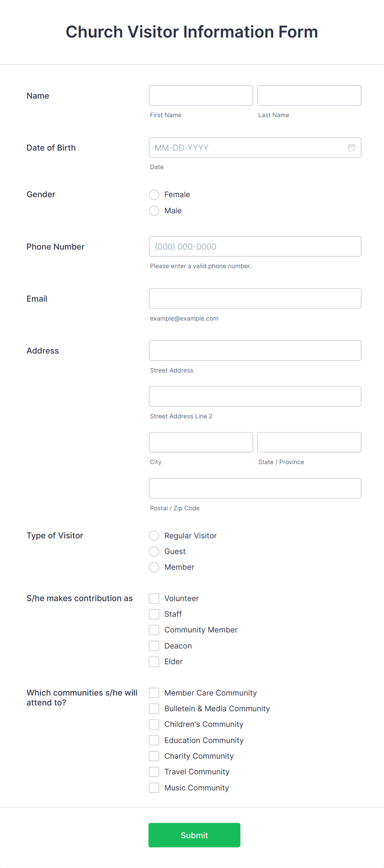Choose Guest as visitor type
The image size is (384, 868).
tap(154, 551)
